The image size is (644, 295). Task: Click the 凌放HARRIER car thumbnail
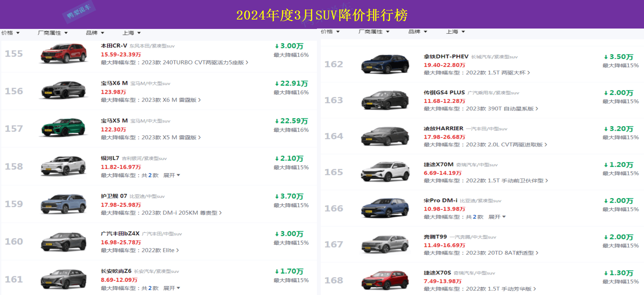click(x=385, y=136)
